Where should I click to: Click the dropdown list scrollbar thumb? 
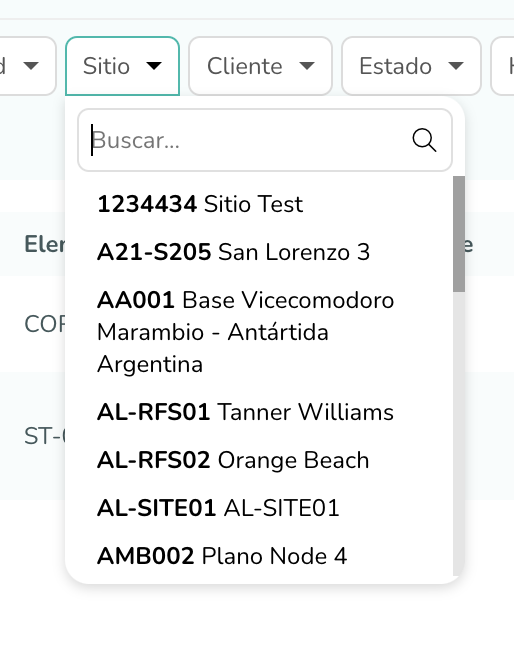(459, 234)
